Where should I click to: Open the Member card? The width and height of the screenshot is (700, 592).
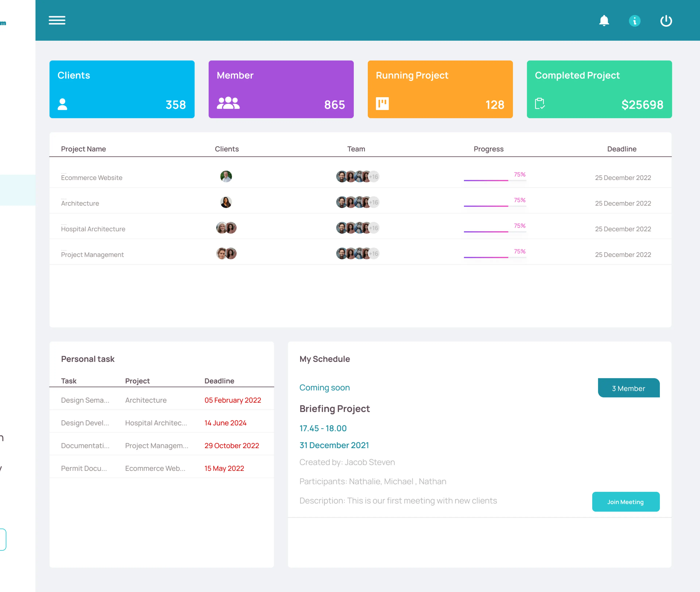click(x=281, y=89)
